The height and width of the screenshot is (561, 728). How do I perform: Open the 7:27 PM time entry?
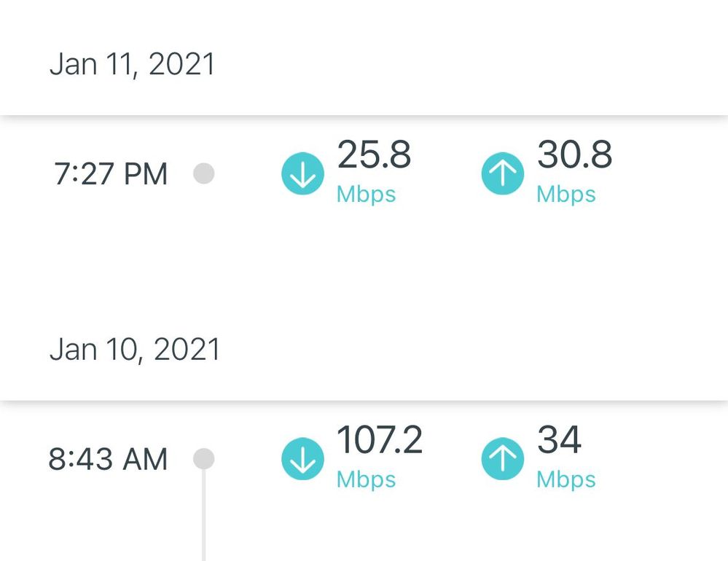111,175
